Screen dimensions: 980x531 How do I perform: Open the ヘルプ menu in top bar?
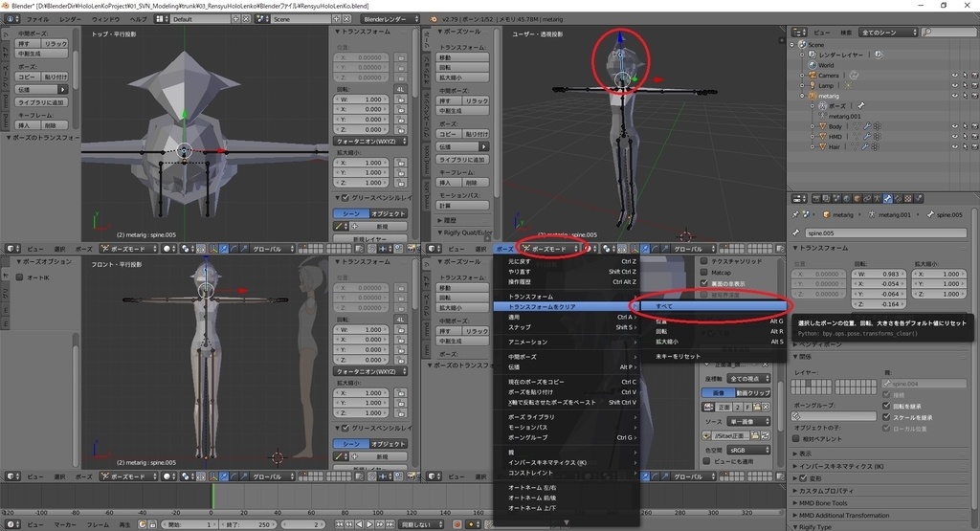(x=138, y=19)
